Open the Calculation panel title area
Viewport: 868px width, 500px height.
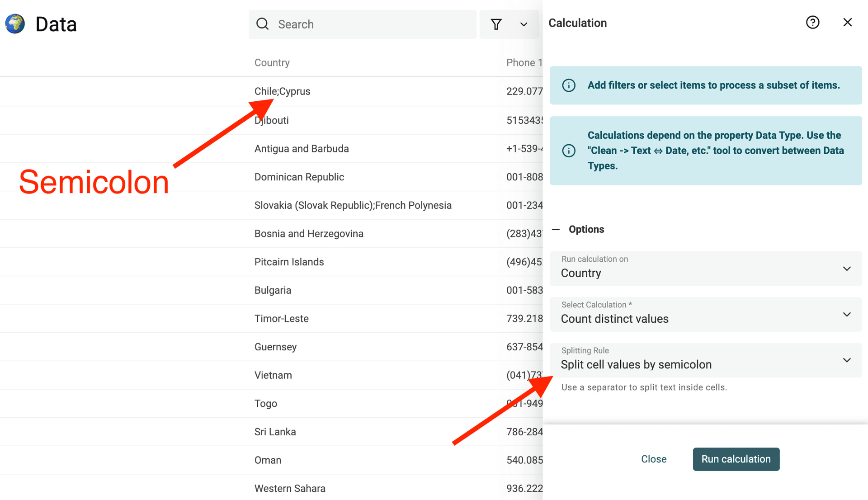coord(577,23)
